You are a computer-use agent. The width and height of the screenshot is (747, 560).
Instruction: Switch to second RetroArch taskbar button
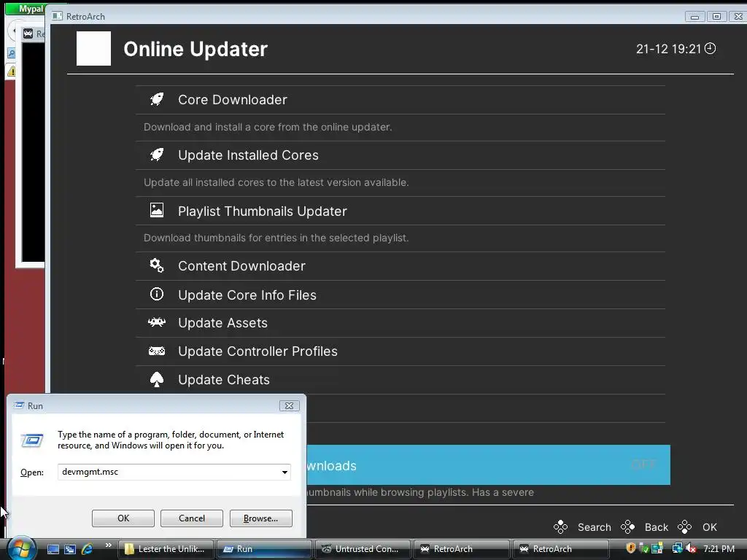coord(561,549)
